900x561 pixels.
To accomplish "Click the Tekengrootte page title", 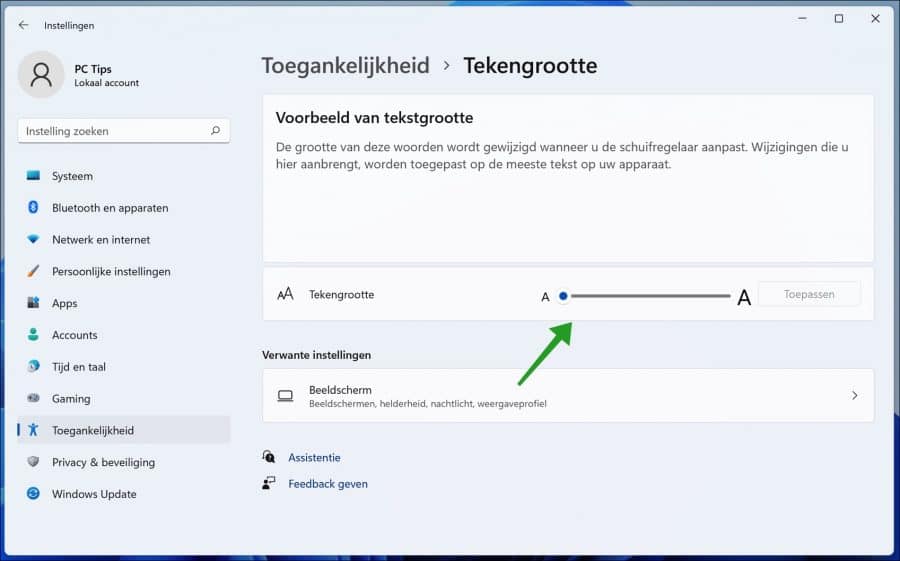I will [530, 65].
